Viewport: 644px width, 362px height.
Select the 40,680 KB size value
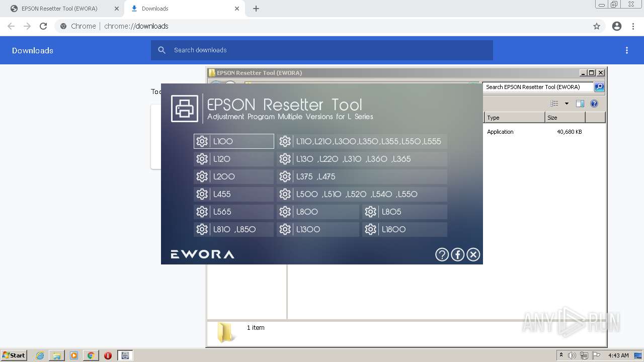coord(570,132)
